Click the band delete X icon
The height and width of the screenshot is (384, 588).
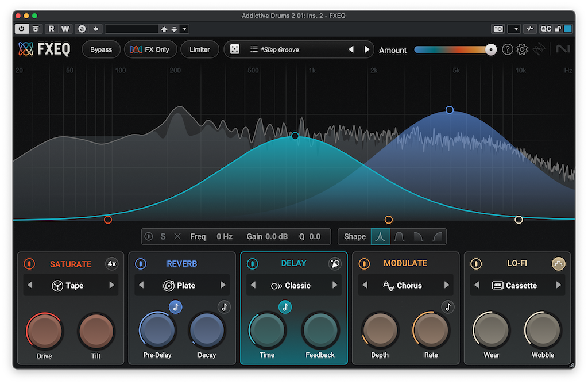click(x=177, y=236)
